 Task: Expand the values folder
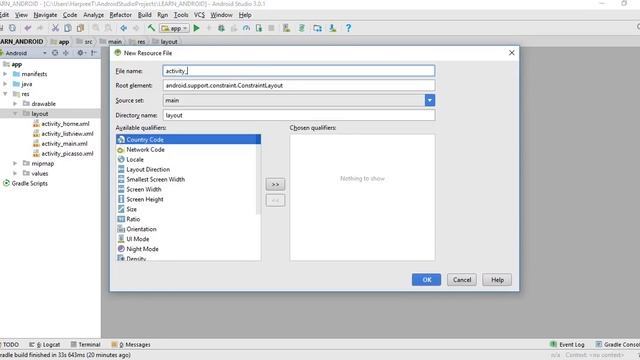click(x=15, y=173)
